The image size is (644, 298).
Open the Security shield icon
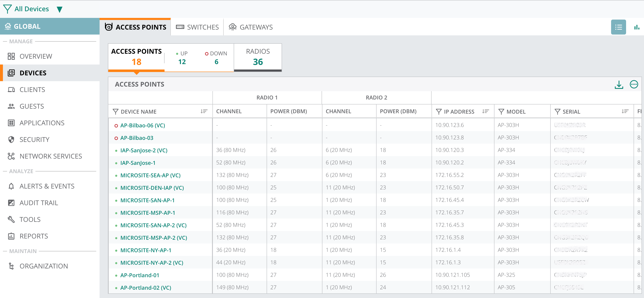point(11,139)
